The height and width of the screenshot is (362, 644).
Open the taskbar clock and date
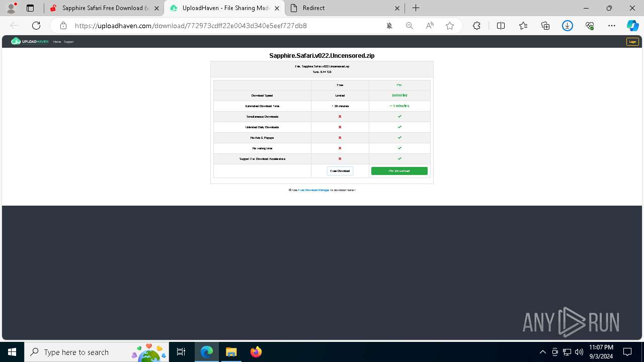pyautogui.click(x=601, y=352)
